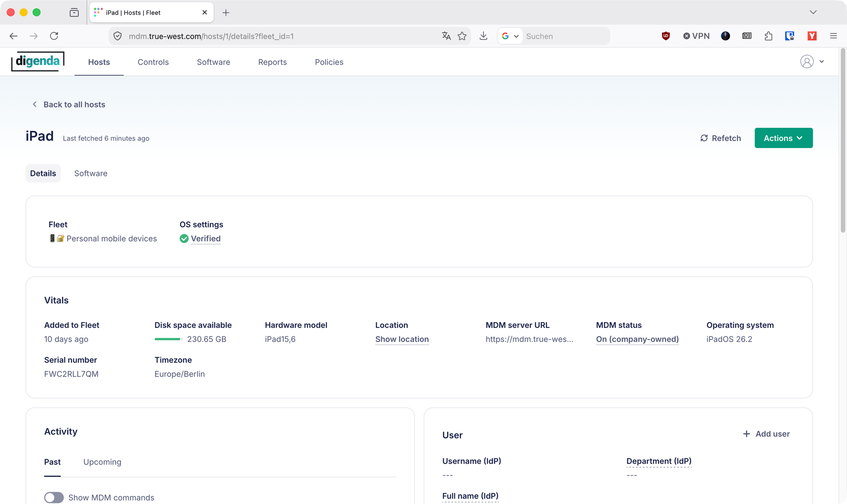
Task: Open the reader view extension icon
Action: click(747, 36)
